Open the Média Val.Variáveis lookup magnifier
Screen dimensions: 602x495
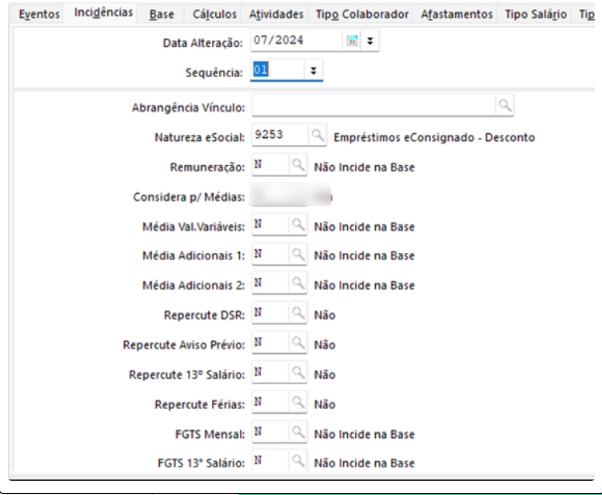click(x=298, y=224)
